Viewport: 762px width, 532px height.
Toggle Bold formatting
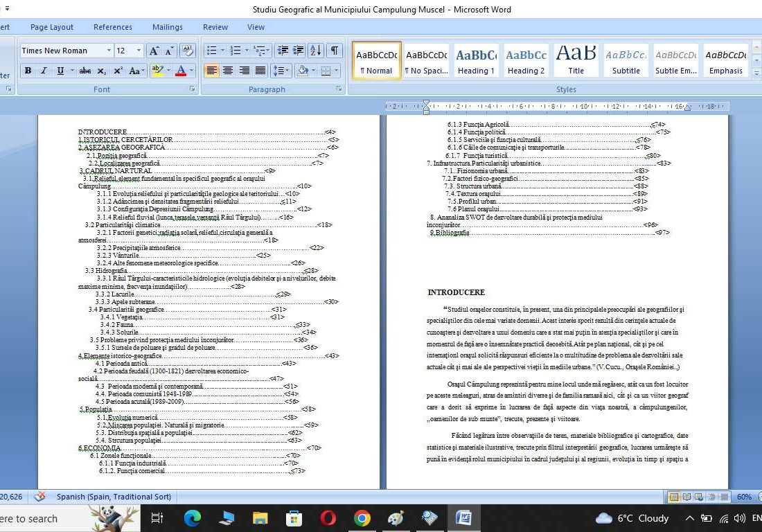click(28, 71)
